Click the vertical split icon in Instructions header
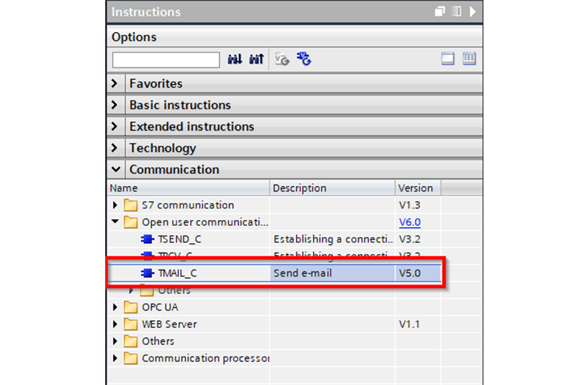This screenshot has height=385, width=588. click(457, 12)
